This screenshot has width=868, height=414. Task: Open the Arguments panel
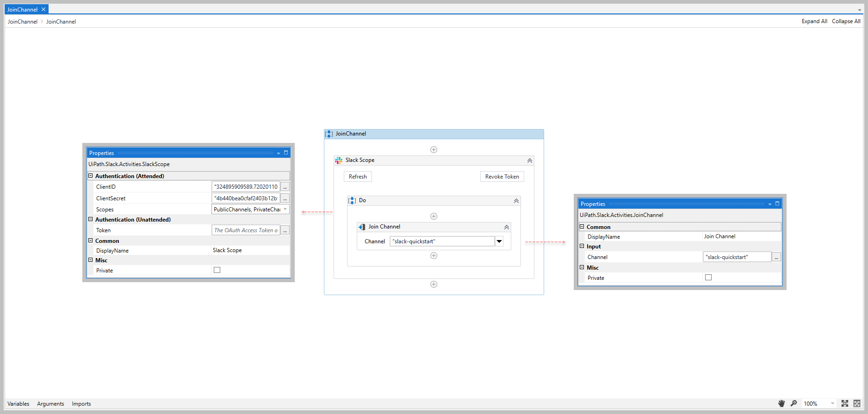pyautogui.click(x=50, y=404)
